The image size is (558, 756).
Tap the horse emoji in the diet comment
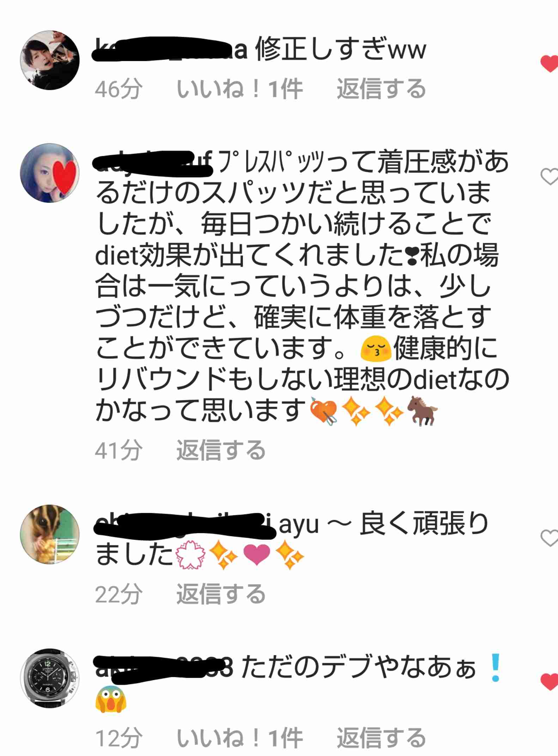tap(422, 411)
